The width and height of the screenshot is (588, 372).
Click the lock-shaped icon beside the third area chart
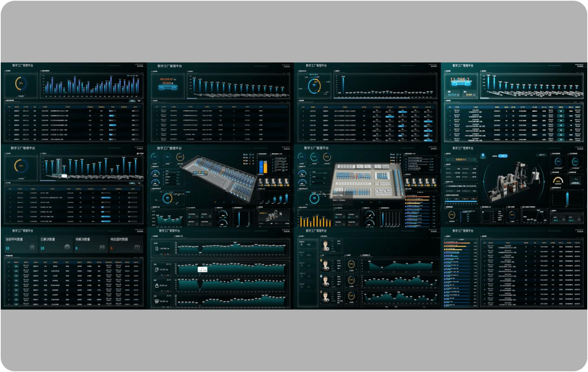(157, 285)
